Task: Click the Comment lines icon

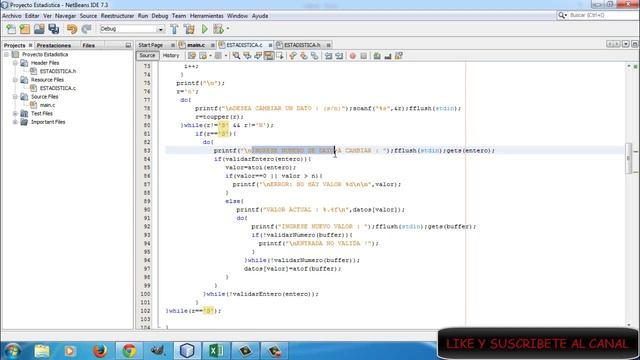Action: (x=377, y=56)
